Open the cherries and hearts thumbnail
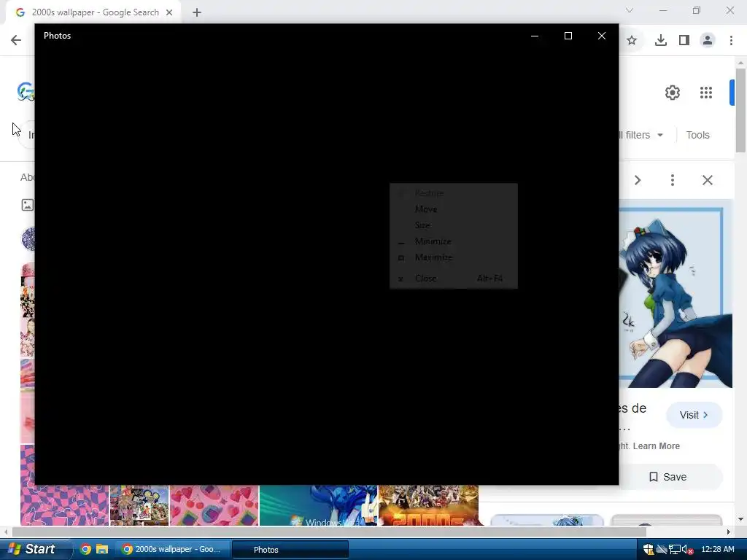747x560 pixels. click(x=214, y=505)
